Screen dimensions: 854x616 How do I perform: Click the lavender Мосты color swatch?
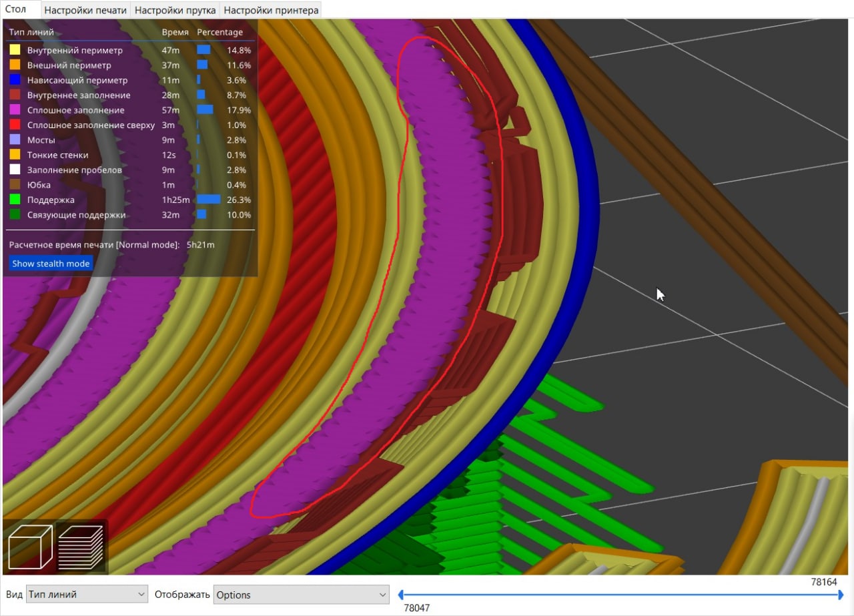click(15, 140)
